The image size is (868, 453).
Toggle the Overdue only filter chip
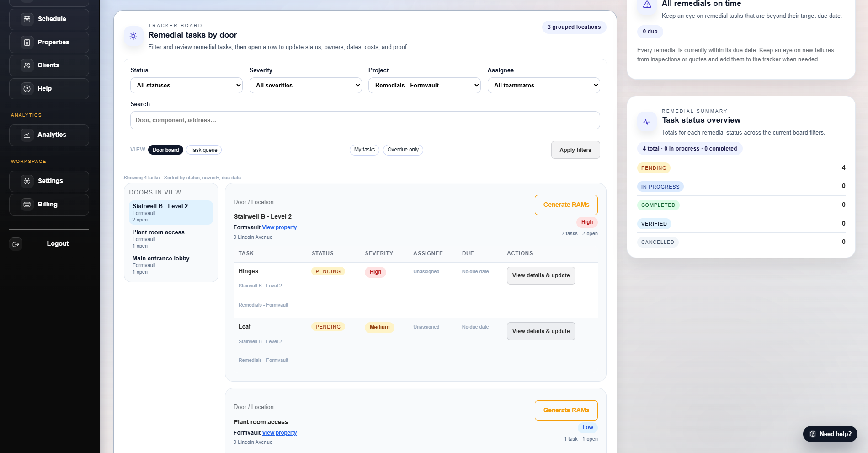[403, 150]
